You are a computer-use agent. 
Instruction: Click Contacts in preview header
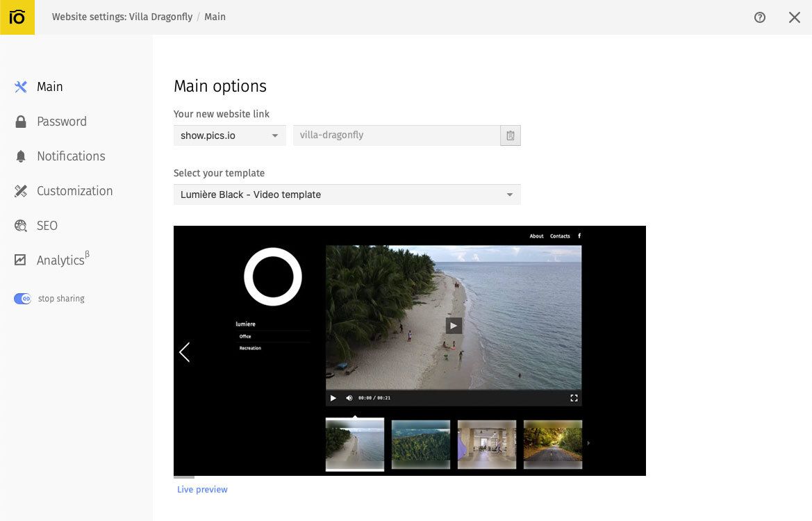pos(560,236)
